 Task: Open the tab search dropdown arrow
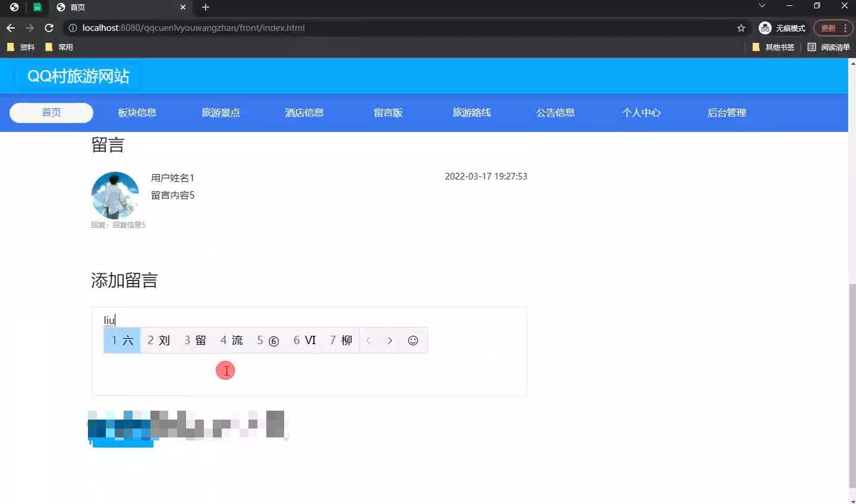[x=762, y=6]
